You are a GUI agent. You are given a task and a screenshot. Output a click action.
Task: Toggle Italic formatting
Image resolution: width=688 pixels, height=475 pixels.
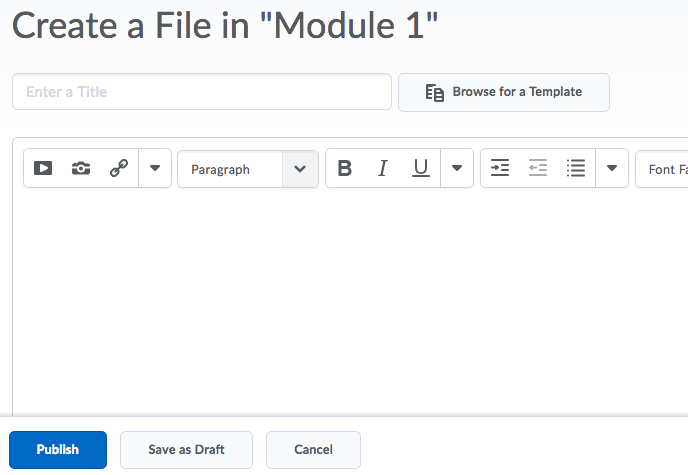pyautogui.click(x=382, y=169)
